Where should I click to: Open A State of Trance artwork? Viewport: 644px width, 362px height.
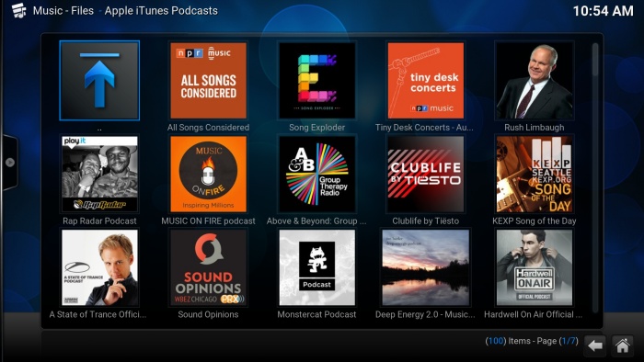[x=99, y=267]
